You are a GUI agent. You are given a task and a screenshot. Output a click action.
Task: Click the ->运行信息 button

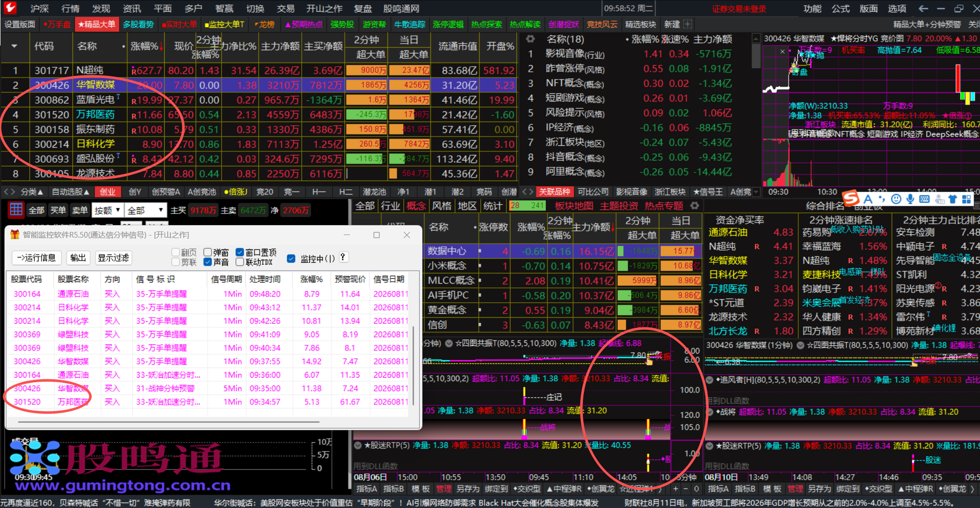[36, 258]
